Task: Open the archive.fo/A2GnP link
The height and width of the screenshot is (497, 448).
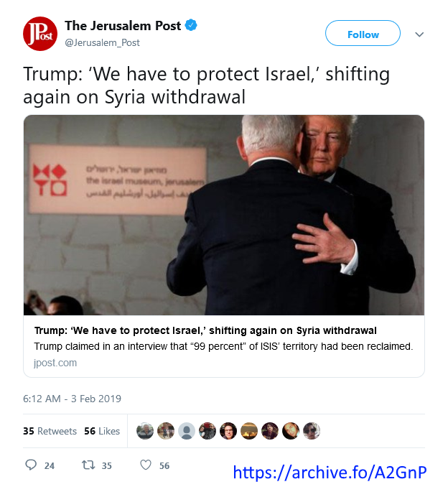Action: pyautogui.click(x=330, y=473)
